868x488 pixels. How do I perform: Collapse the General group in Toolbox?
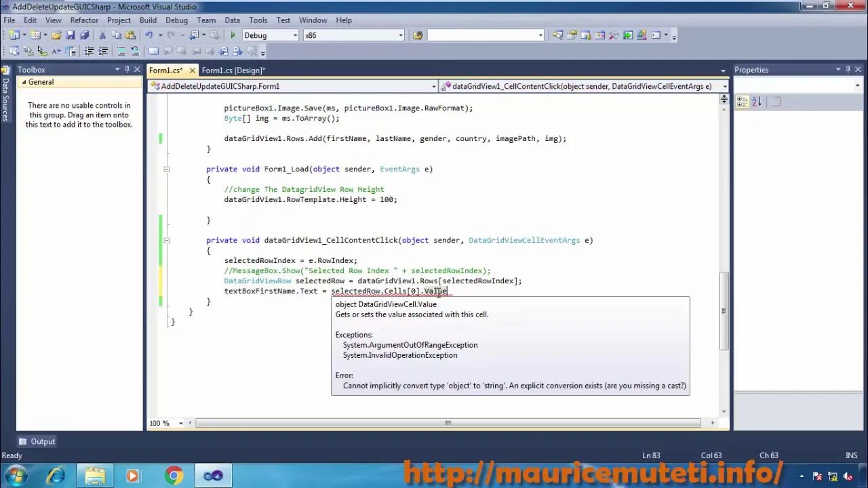click(x=23, y=82)
